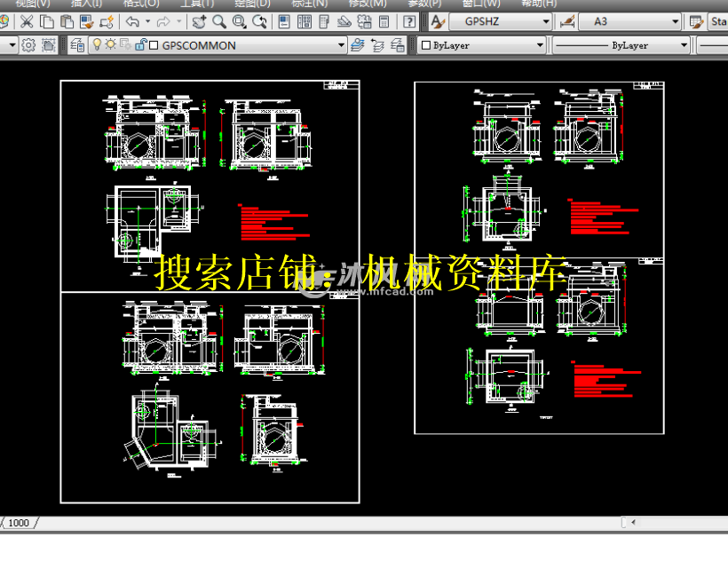This screenshot has height=561, width=728.
Task: Open the Dimension Style manager icon
Action: coord(567,21)
